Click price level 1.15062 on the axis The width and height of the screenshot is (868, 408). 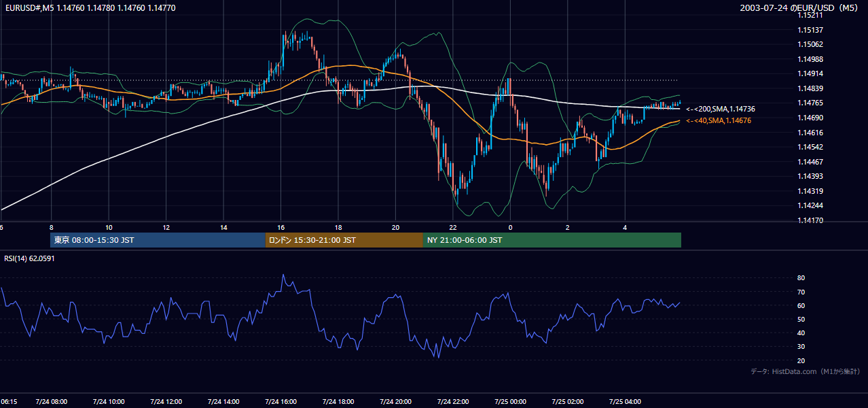pos(810,44)
